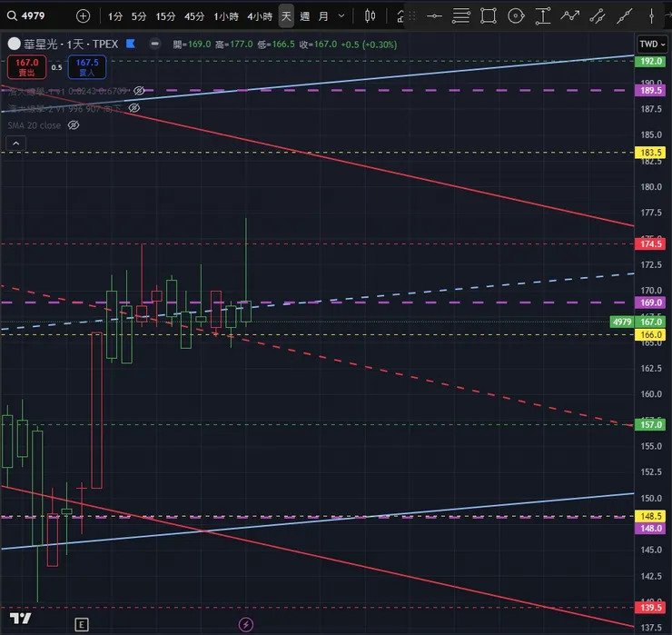The image size is (672, 635).
Task: Collapse the indicator legend with chevron
Action: tap(15, 144)
